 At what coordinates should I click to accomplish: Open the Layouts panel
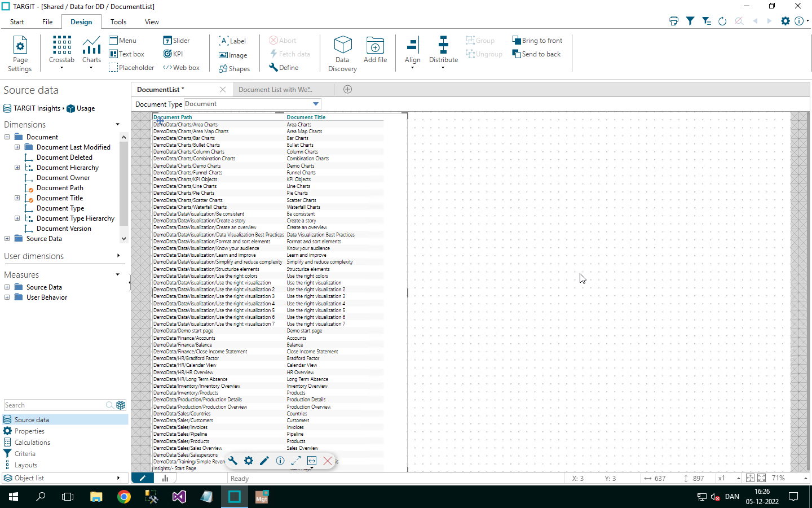click(26, 465)
